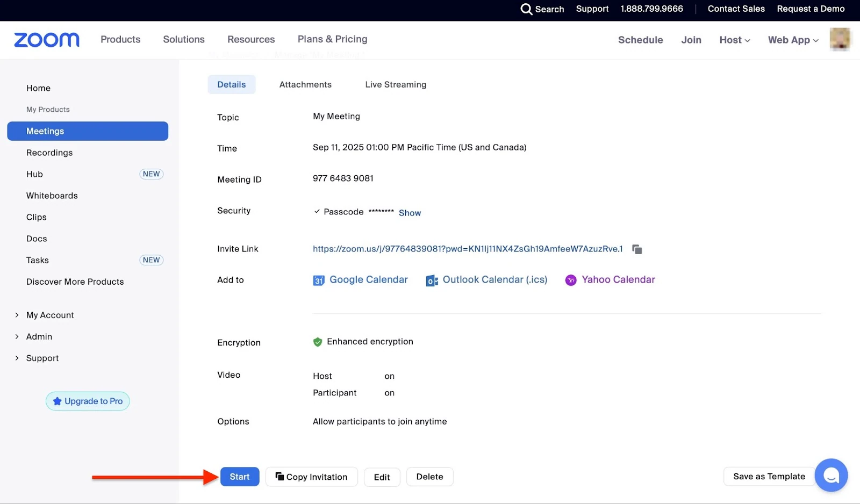This screenshot has width=860, height=504.
Task: Click the NEW badge beside Hub
Action: pyautogui.click(x=152, y=174)
